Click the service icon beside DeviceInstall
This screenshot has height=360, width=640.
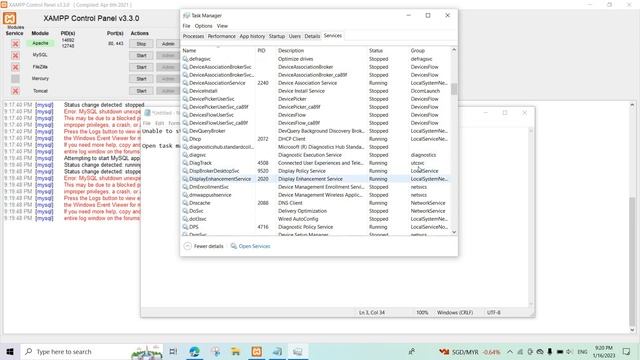click(185, 91)
